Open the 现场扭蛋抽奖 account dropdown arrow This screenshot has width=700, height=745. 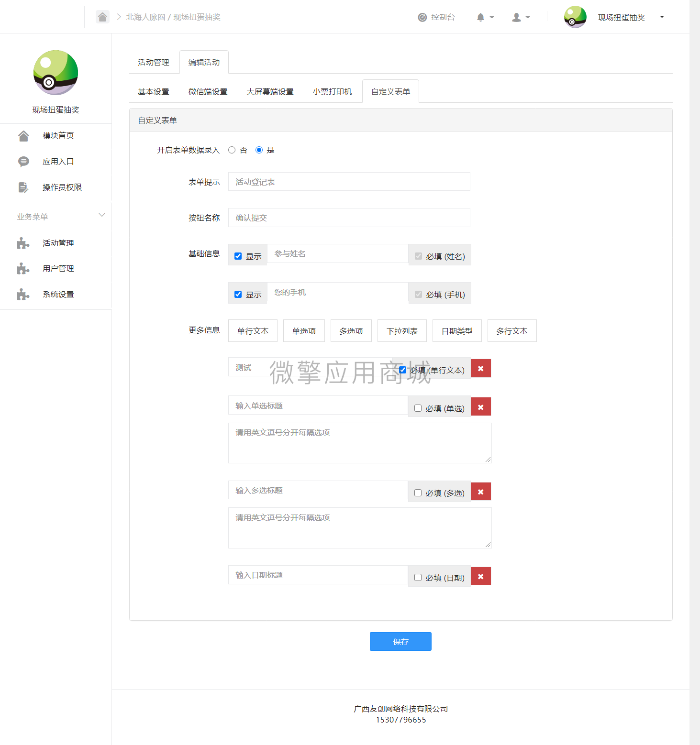pos(662,17)
